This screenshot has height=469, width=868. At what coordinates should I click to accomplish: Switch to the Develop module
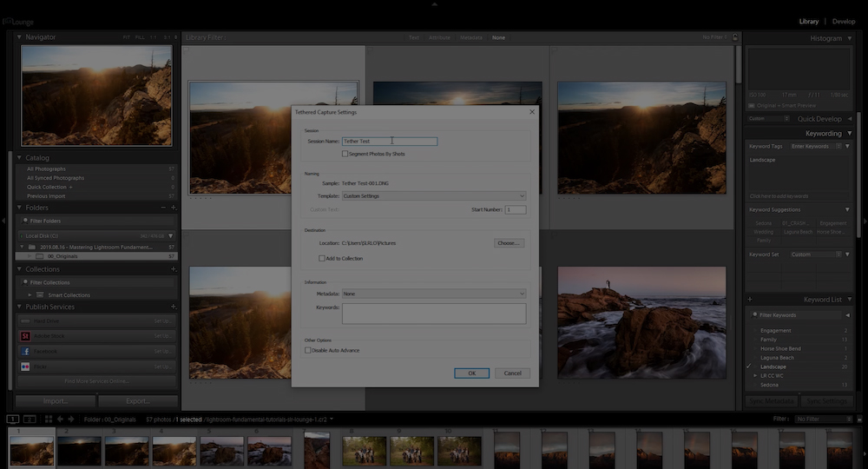tap(844, 22)
